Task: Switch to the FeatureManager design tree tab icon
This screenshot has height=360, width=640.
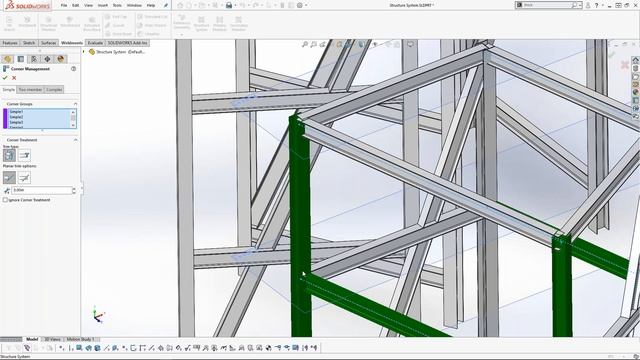Action: [x=7, y=59]
